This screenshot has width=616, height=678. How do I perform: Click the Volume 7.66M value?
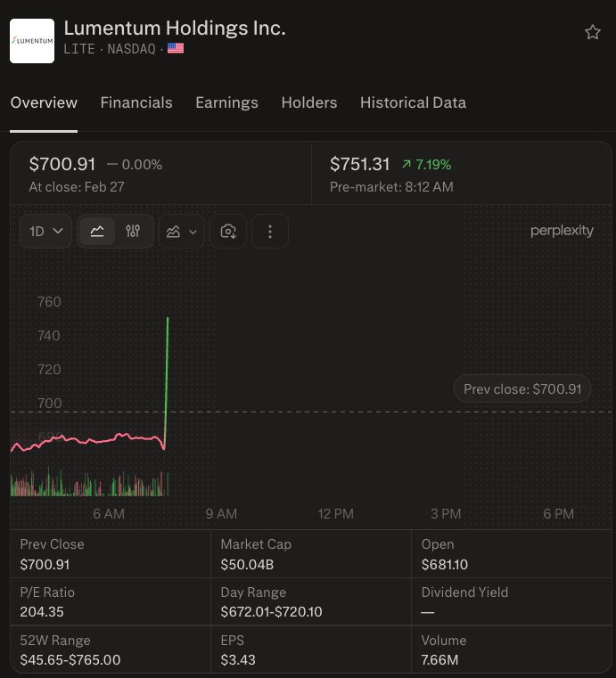[x=439, y=660]
